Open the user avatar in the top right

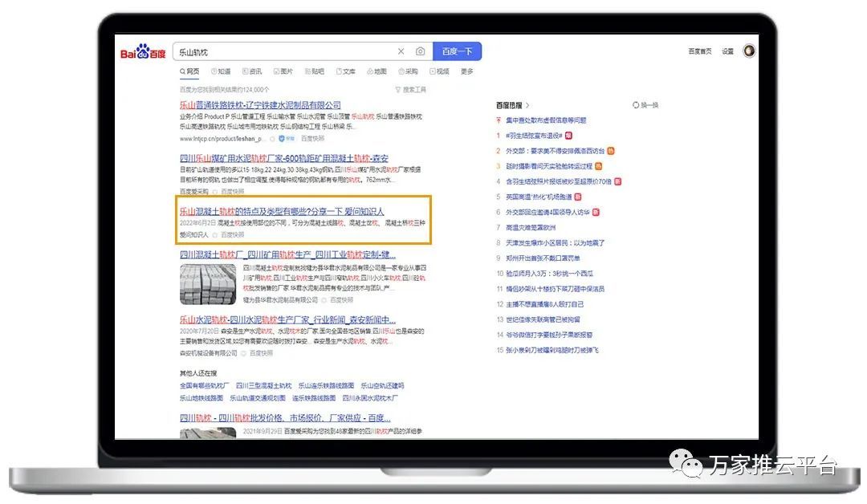(749, 51)
